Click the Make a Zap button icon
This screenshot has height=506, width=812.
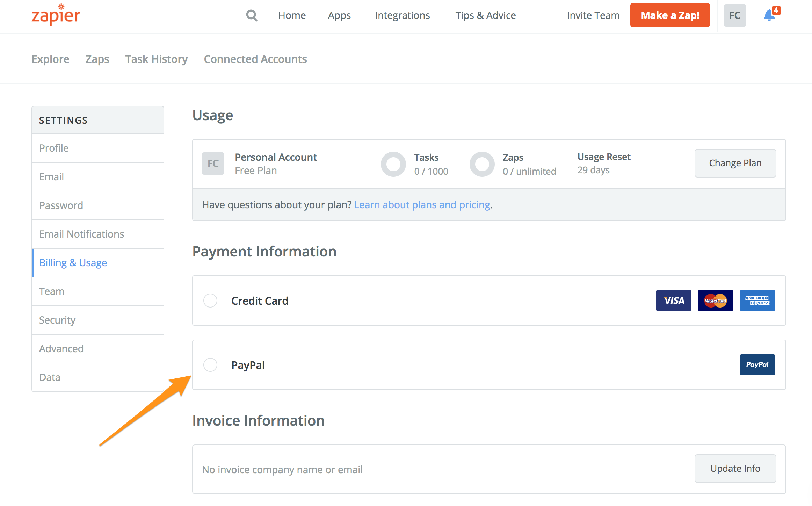tap(670, 16)
